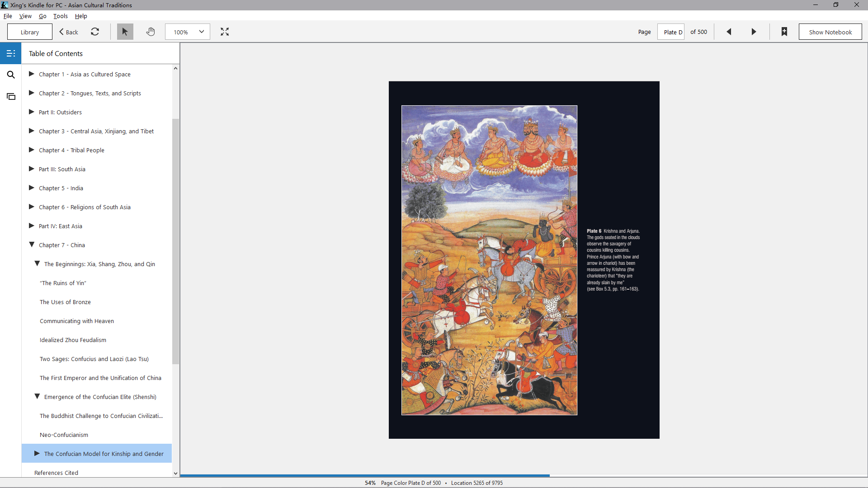Click the Back button
The height and width of the screenshot is (488, 868).
pyautogui.click(x=69, y=32)
